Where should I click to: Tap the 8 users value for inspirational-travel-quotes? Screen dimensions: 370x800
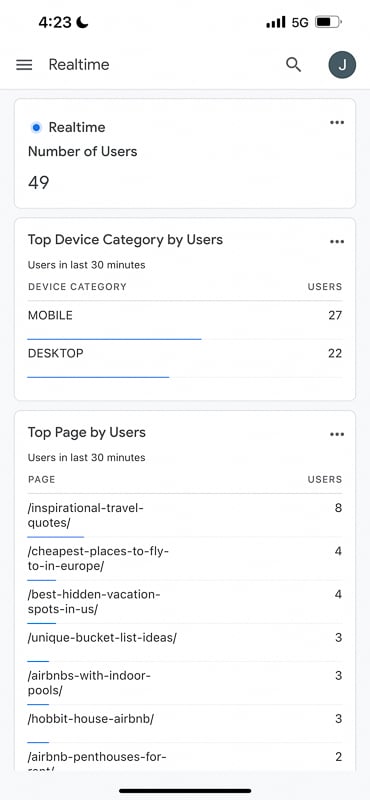click(338, 508)
